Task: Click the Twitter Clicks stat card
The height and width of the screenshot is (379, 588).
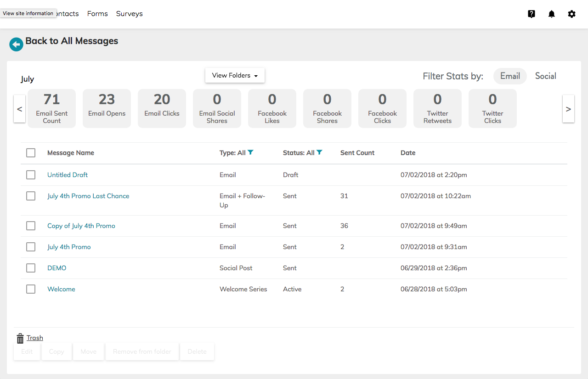Action: [492, 108]
